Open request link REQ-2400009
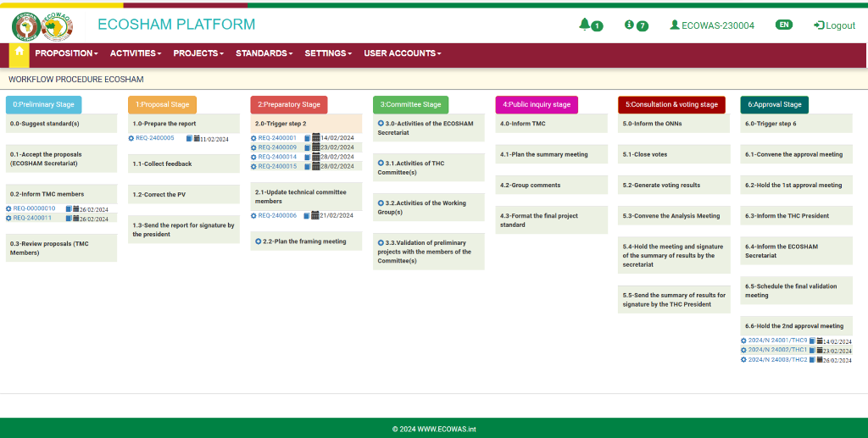868x438 pixels. [277, 147]
